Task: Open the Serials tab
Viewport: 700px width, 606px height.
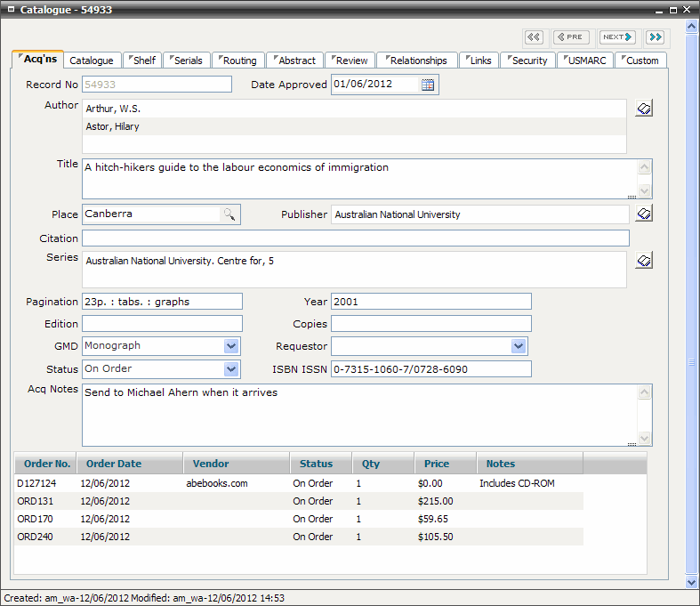Action: tap(186, 61)
